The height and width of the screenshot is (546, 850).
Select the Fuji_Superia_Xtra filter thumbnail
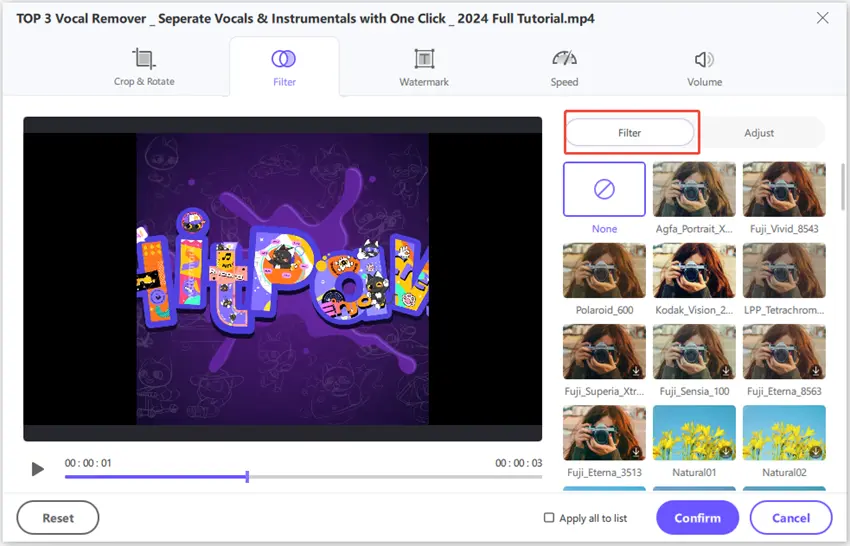(x=604, y=352)
